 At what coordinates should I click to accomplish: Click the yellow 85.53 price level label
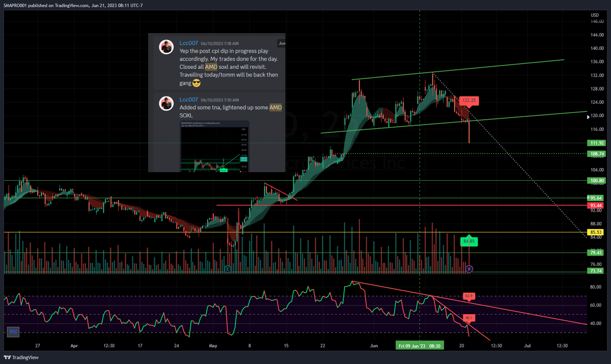pyautogui.click(x=597, y=232)
